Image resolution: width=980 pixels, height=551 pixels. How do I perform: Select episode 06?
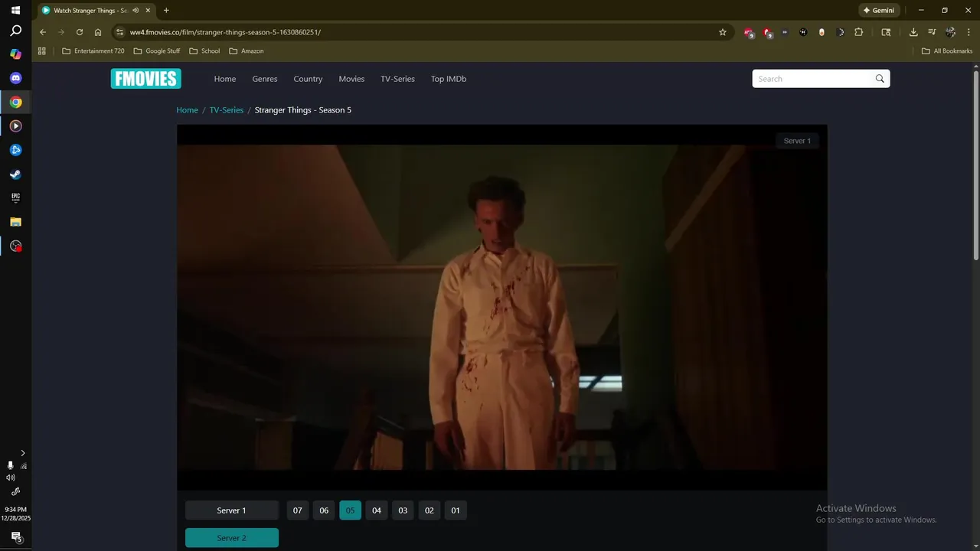pyautogui.click(x=324, y=510)
